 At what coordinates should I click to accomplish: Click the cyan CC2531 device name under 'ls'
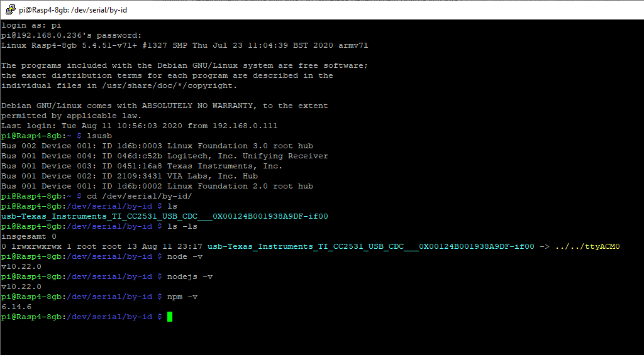(165, 216)
